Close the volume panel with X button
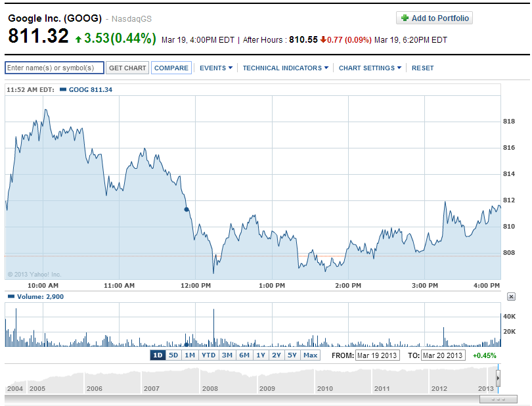 point(511,297)
